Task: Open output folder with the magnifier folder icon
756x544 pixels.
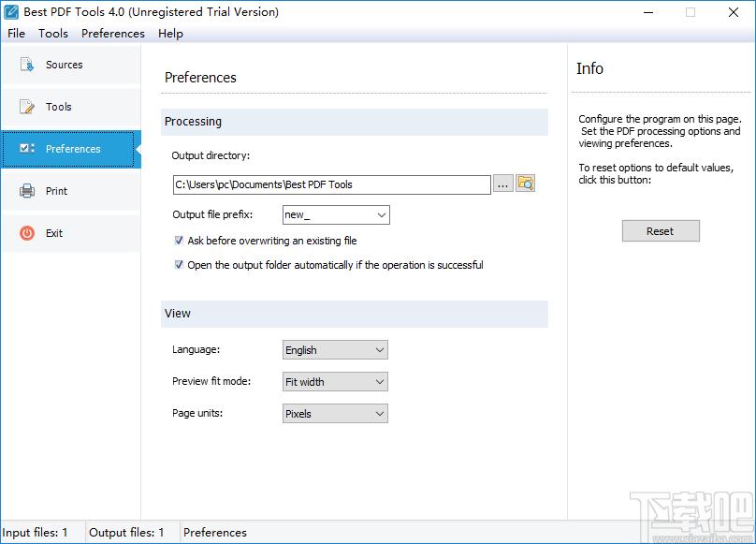Action: pyautogui.click(x=526, y=184)
